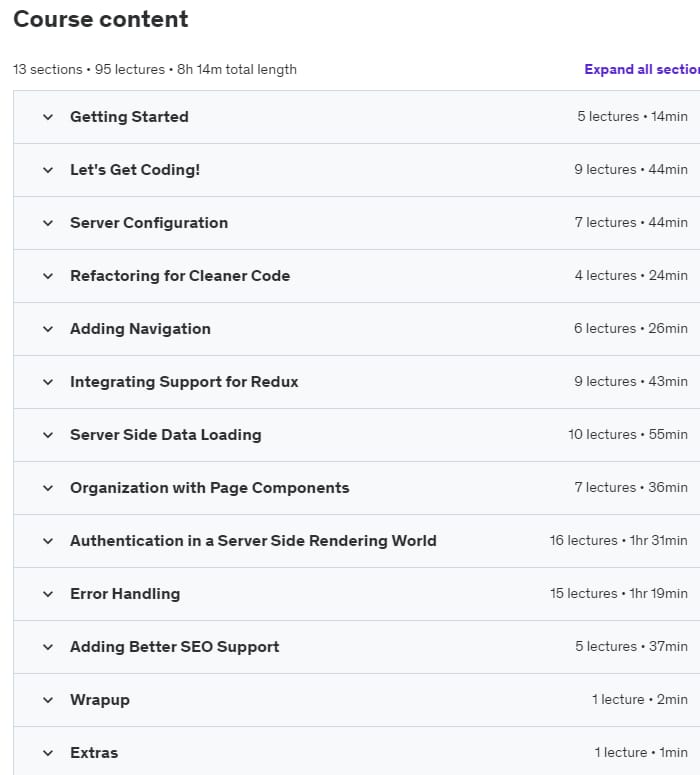Select Error Handling section heading

125,594
